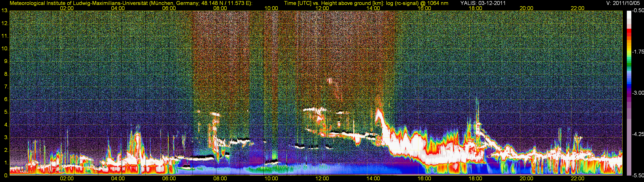The image size is (644, 182).
Task: Click the 22:00 label on the top time axis
Action: pyautogui.click(x=578, y=8)
